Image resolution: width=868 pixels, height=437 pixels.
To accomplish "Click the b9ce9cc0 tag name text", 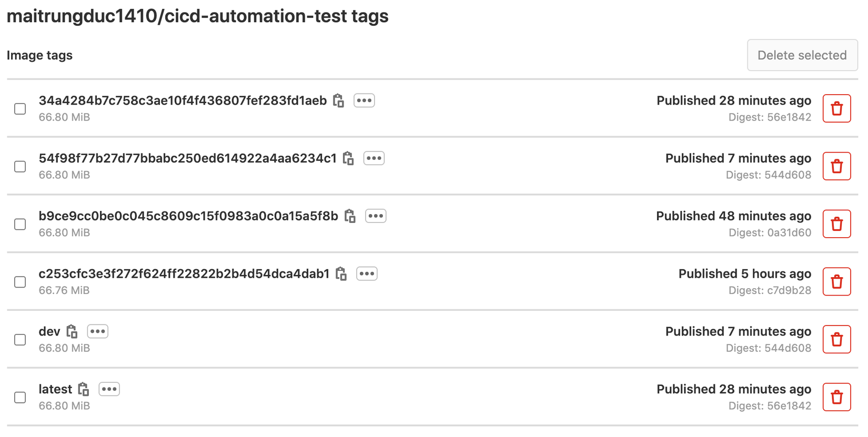I will click(188, 216).
